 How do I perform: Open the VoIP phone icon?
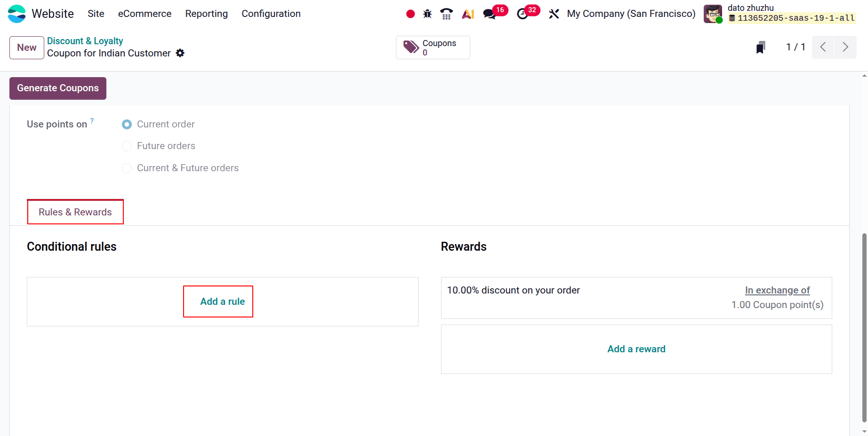point(446,14)
